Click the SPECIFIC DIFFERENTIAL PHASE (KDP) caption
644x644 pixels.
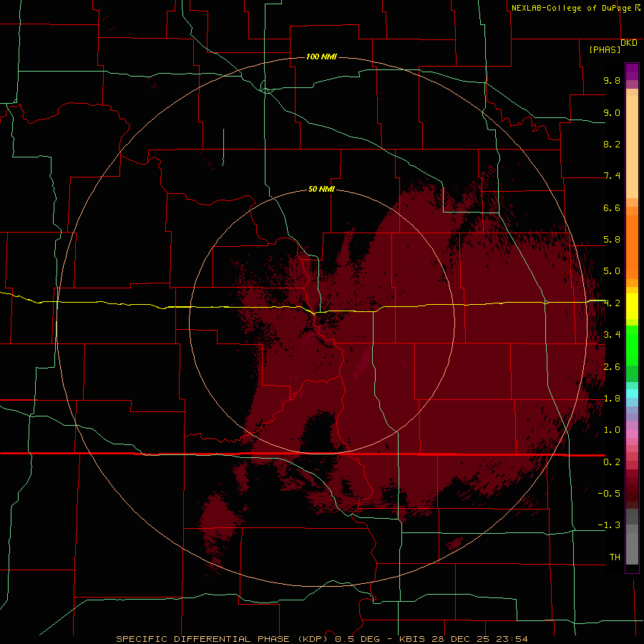[222, 639]
